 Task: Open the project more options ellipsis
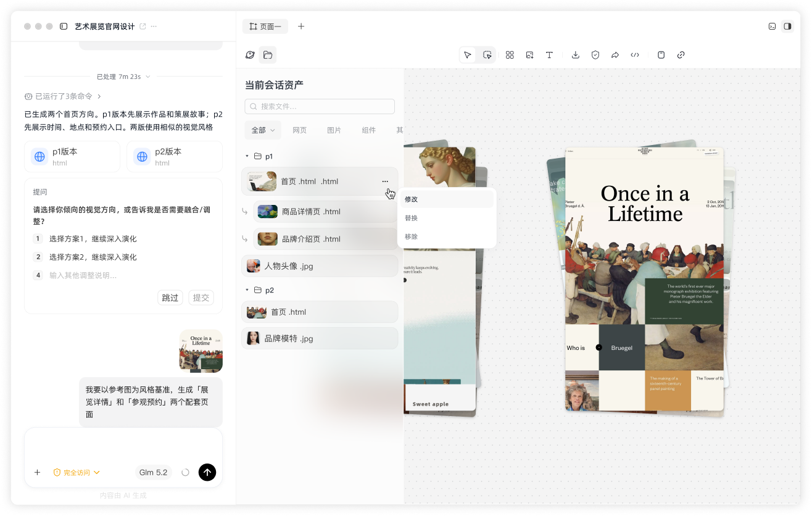pyautogui.click(x=154, y=27)
